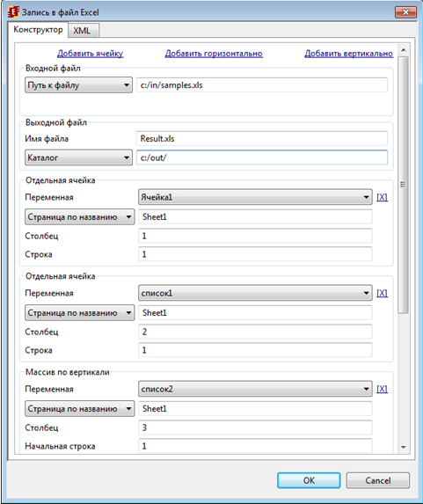423x504 pixels.
Task: Edit the Строка field under Ячейка1
Action: [255, 254]
